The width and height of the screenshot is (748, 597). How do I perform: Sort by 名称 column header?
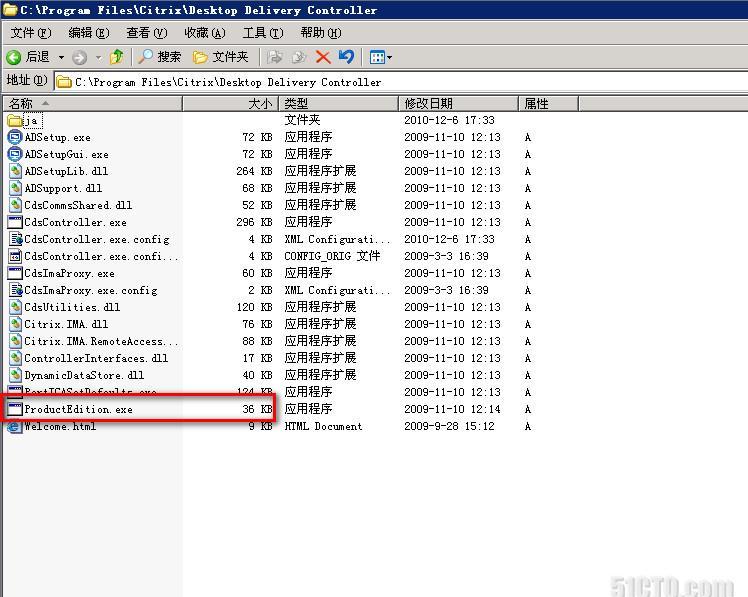tap(92, 104)
